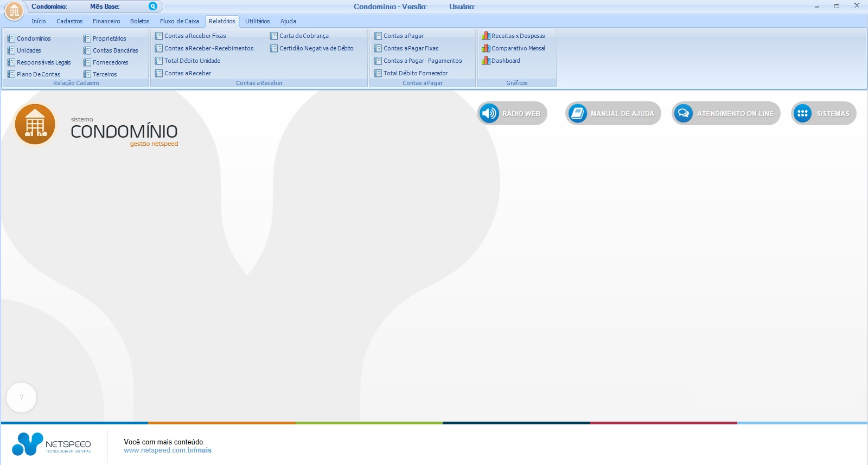Image resolution: width=868 pixels, height=465 pixels.
Task: Open the Fluxo de Caixa tab
Action: tap(180, 21)
